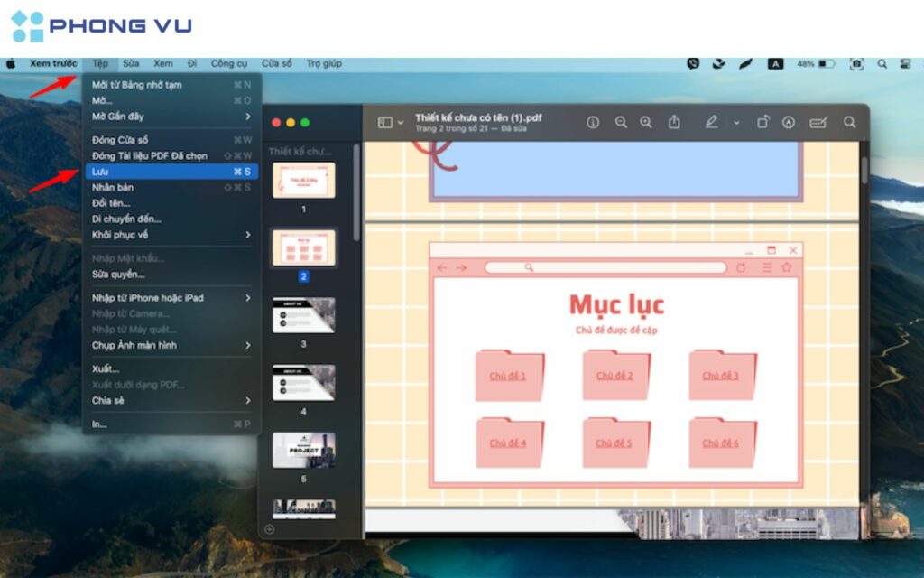
Task: Expand the 'Mở Gần đây' submenu
Action: click(x=171, y=117)
